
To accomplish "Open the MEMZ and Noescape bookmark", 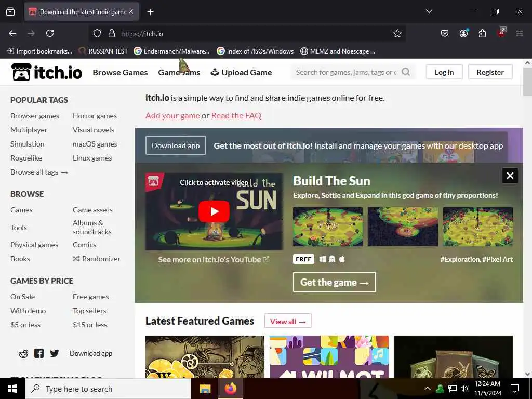I will click(x=338, y=51).
